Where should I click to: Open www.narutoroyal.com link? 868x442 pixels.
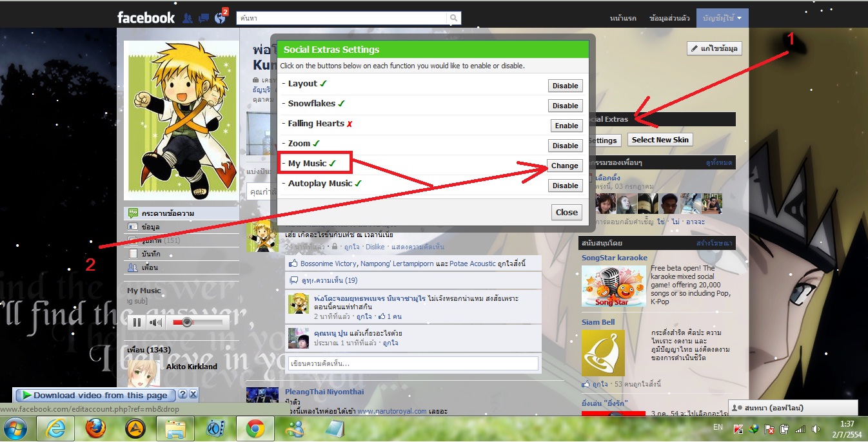click(x=391, y=411)
